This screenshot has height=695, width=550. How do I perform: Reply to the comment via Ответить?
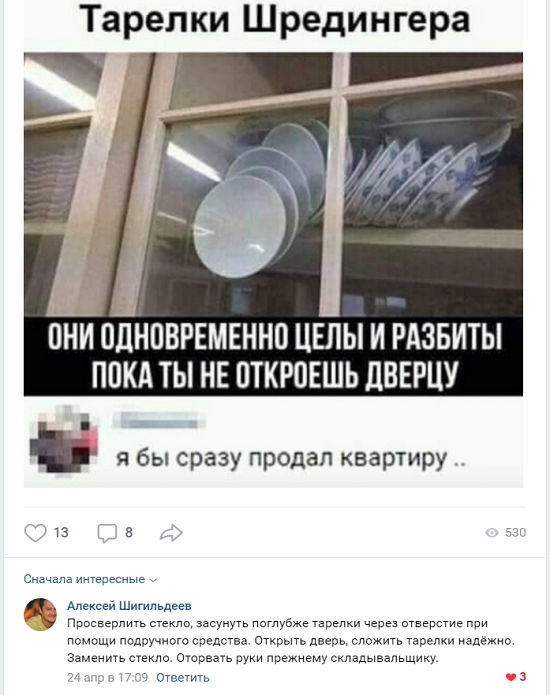tap(183, 677)
